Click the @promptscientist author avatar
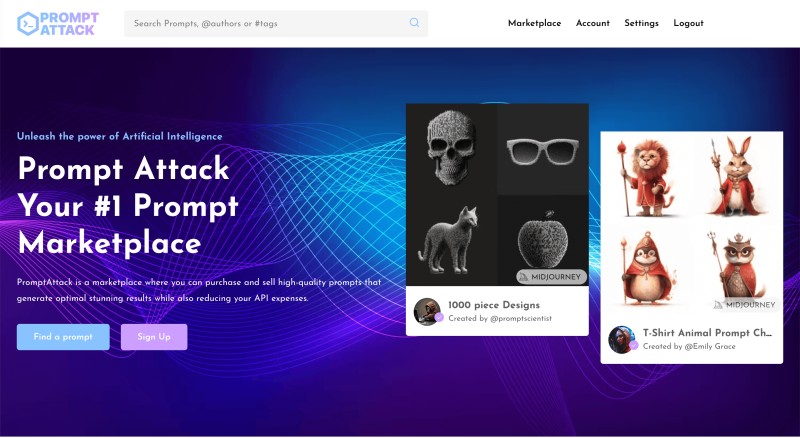This screenshot has height=438, width=800. [x=427, y=311]
